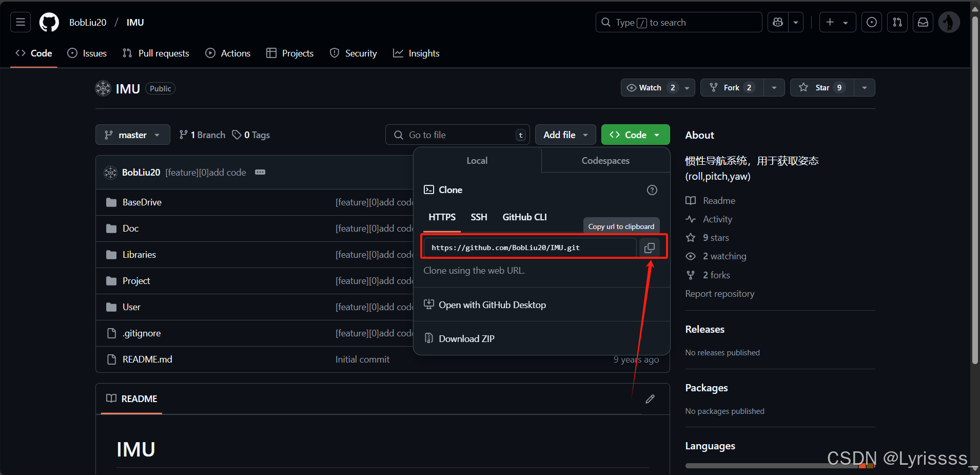The image size is (980, 475).
Task: Open the User folder
Action: tap(131, 307)
